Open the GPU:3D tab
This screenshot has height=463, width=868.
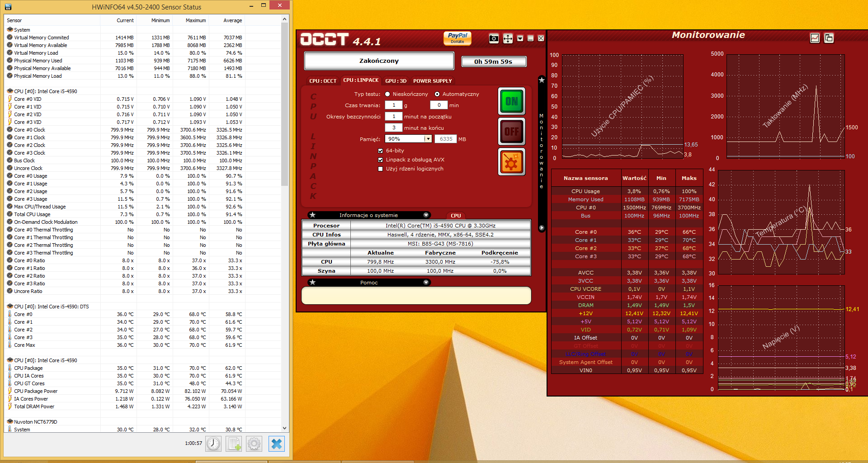pyautogui.click(x=396, y=81)
